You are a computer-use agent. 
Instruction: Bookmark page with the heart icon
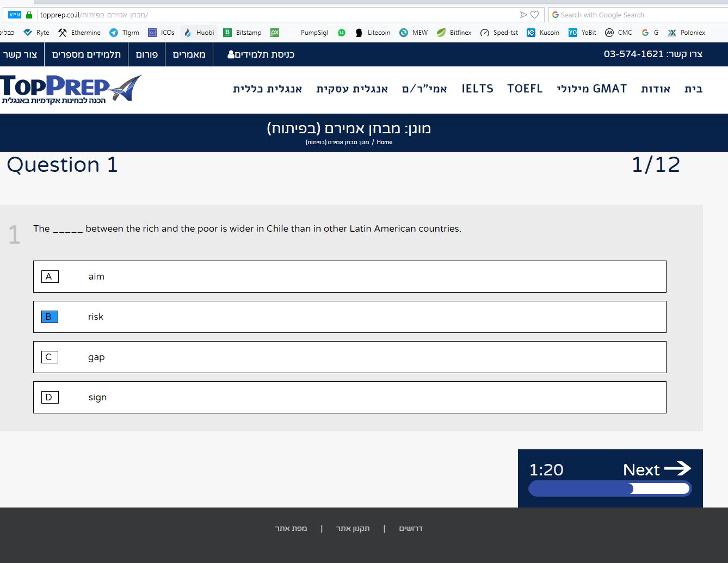pyautogui.click(x=535, y=15)
